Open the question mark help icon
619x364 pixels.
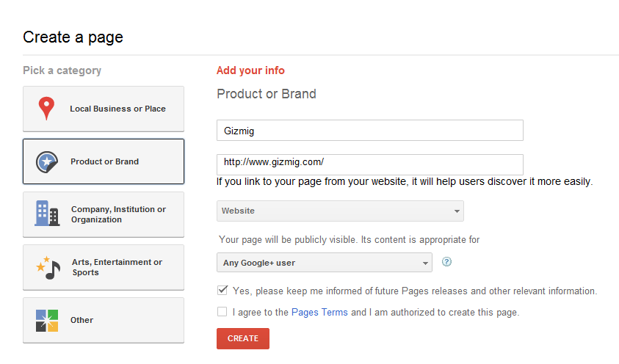446,262
